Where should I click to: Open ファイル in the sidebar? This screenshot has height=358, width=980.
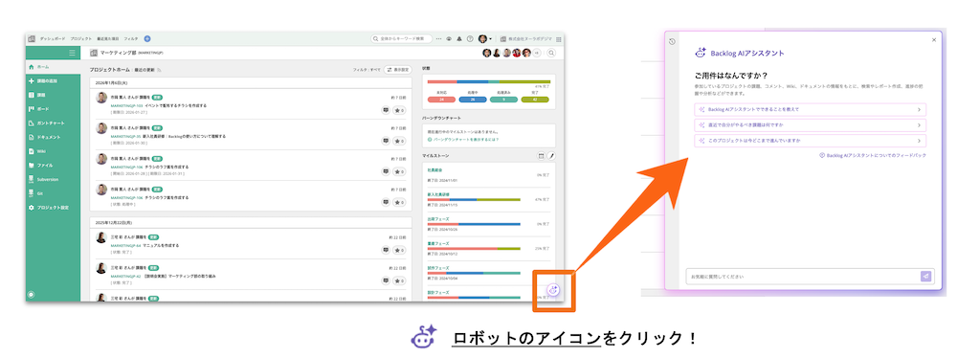[x=54, y=166]
